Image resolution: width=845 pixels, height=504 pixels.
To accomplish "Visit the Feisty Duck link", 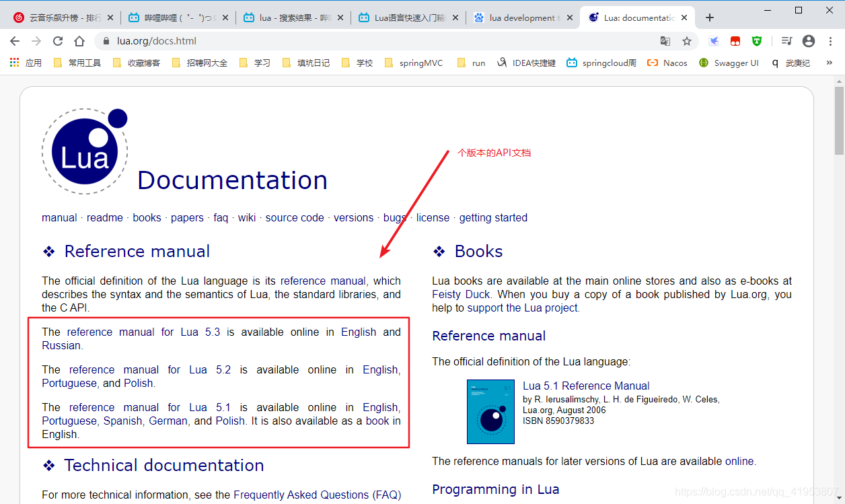I will click(461, 294).
